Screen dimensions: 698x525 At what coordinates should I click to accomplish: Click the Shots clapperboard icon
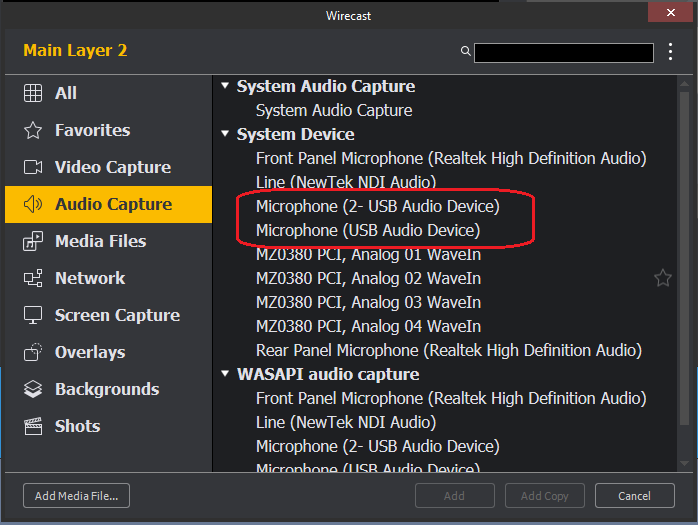tap(33, 426)
